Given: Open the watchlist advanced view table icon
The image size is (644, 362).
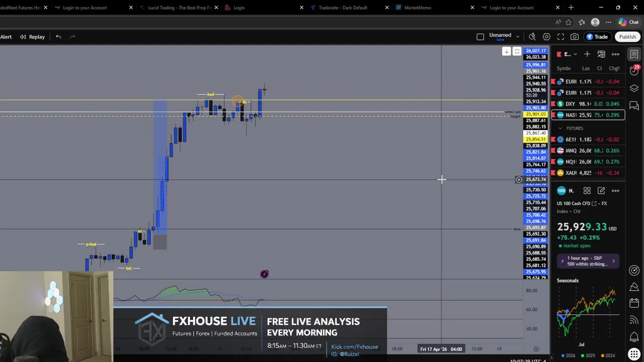Looking at the screenshot, I should click(601, 54).
